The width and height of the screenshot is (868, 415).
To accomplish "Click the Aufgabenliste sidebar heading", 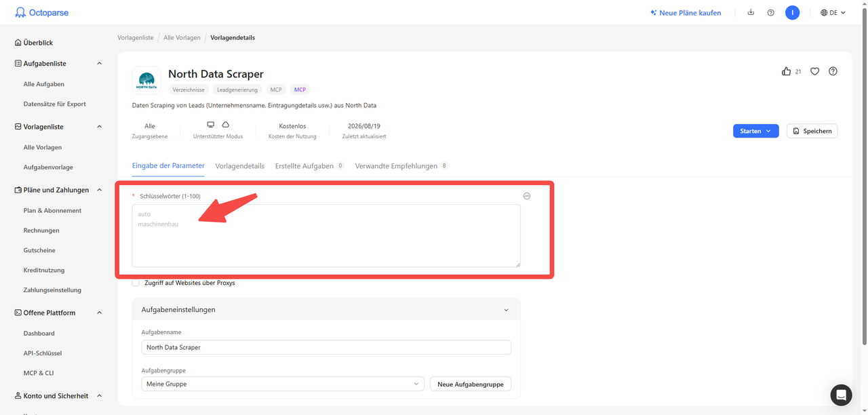I will [x=40, y=63].
